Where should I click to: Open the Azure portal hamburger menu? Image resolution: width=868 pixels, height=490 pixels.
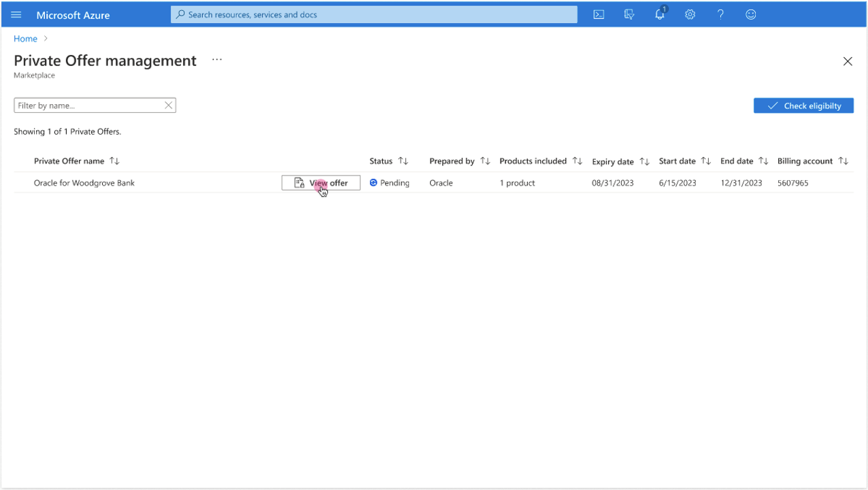pyautogui.click(x=16, y=14)
